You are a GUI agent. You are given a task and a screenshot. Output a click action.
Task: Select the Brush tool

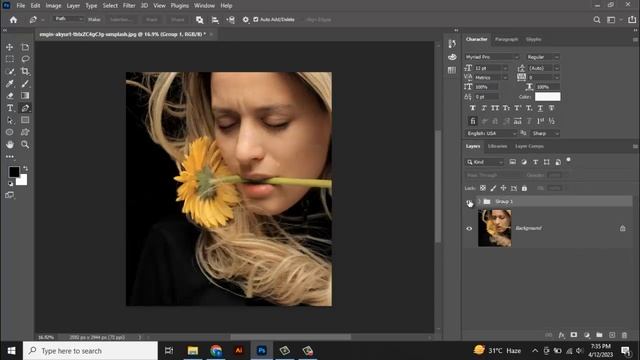[x=25, y=84]
